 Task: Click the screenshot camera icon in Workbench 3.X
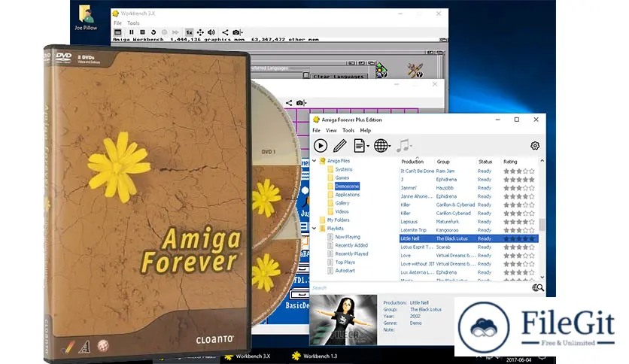click(x=236, y=32)
